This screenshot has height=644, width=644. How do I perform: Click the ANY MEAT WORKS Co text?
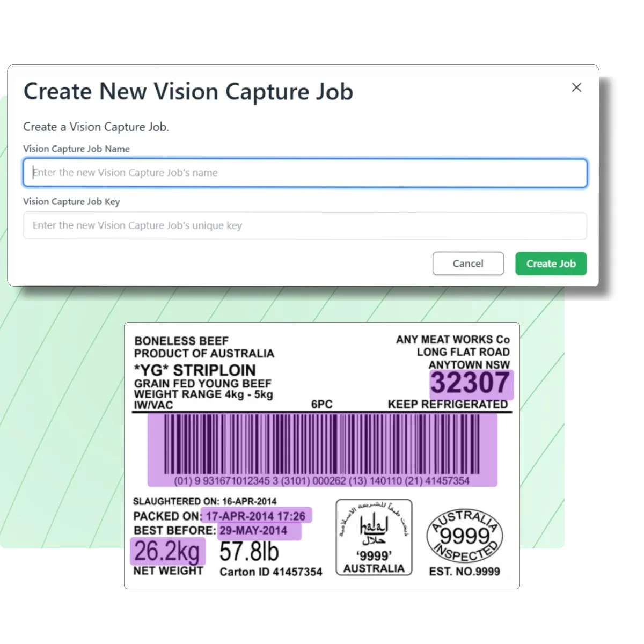tap(453, 340)
